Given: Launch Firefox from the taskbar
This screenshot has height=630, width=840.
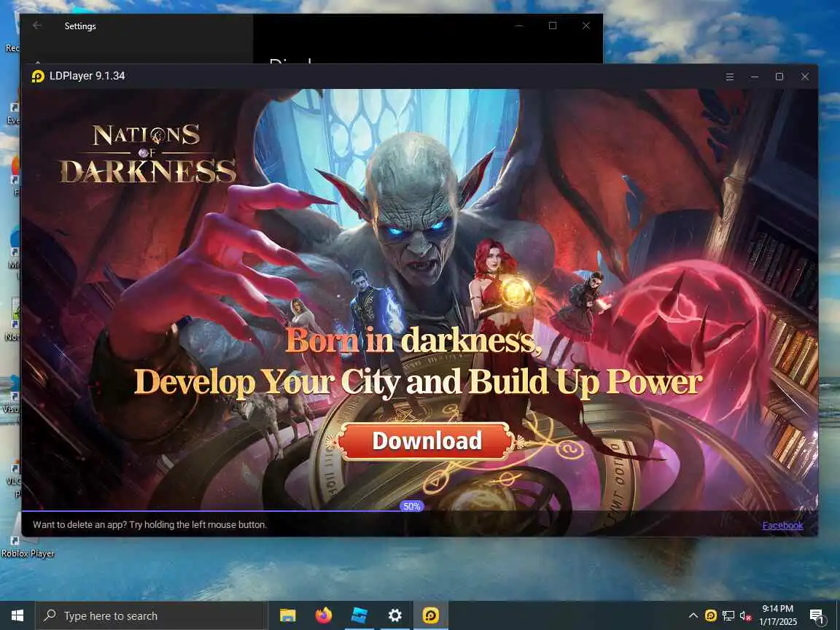Looking at the screenshot, I should pos(323,615).
